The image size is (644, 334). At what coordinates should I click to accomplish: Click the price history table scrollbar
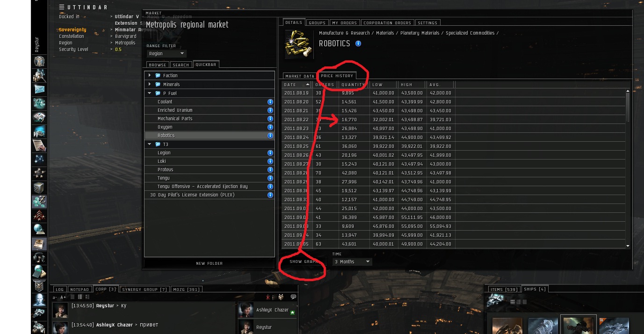[x=628, y=168]
